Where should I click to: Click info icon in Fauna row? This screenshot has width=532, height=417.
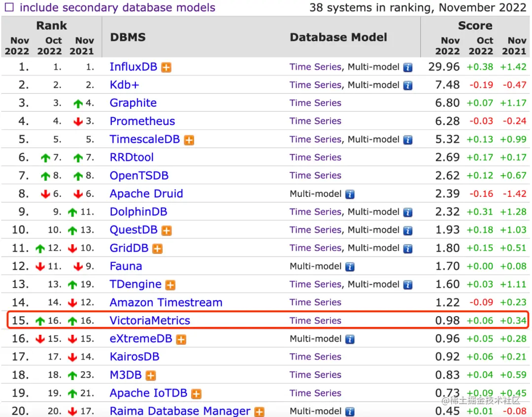coord(350,267)
